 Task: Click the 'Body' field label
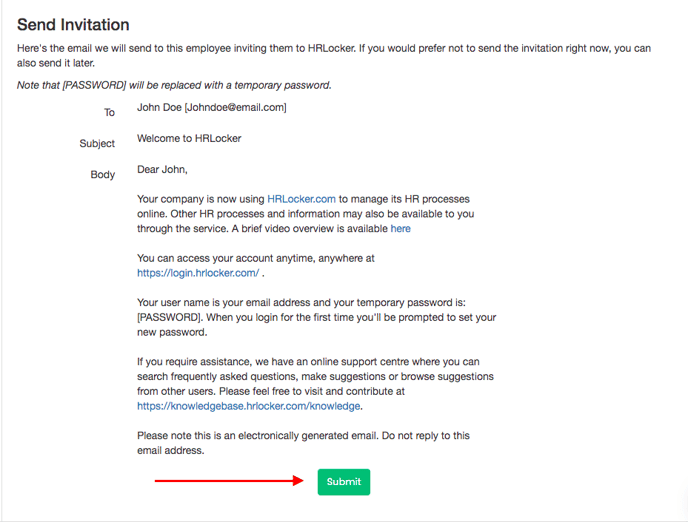[103, 175]
